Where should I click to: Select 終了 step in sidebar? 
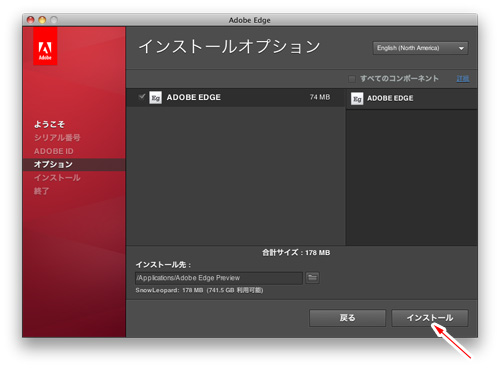pyautogui.click(x=41, y=191)
